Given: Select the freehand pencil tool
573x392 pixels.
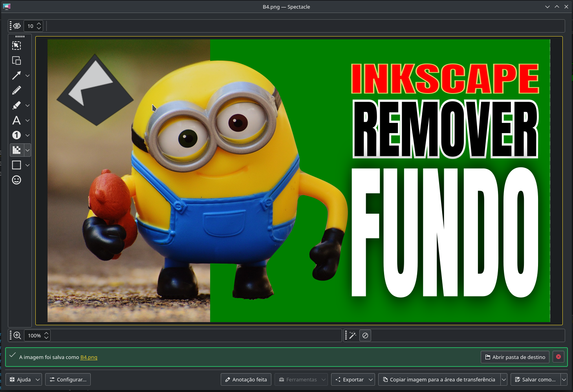Looking at the screenshot, I should [16, 90].
